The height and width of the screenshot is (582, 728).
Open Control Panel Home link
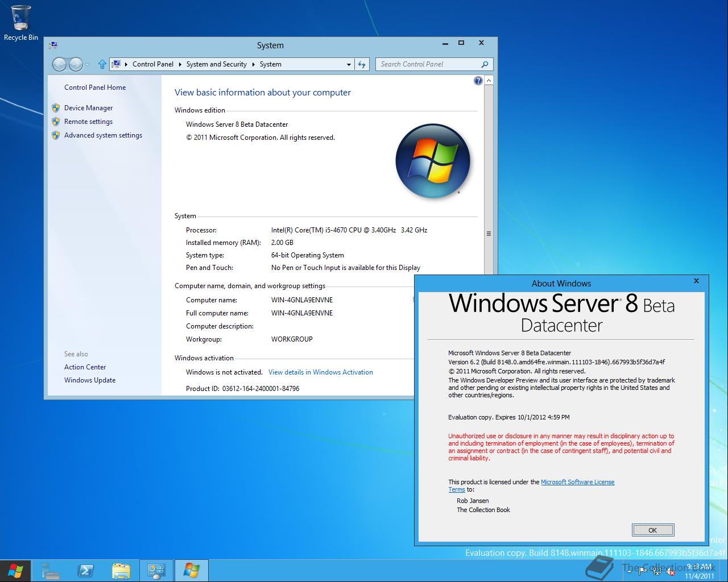pyautogui.click(x=95, y=88)
